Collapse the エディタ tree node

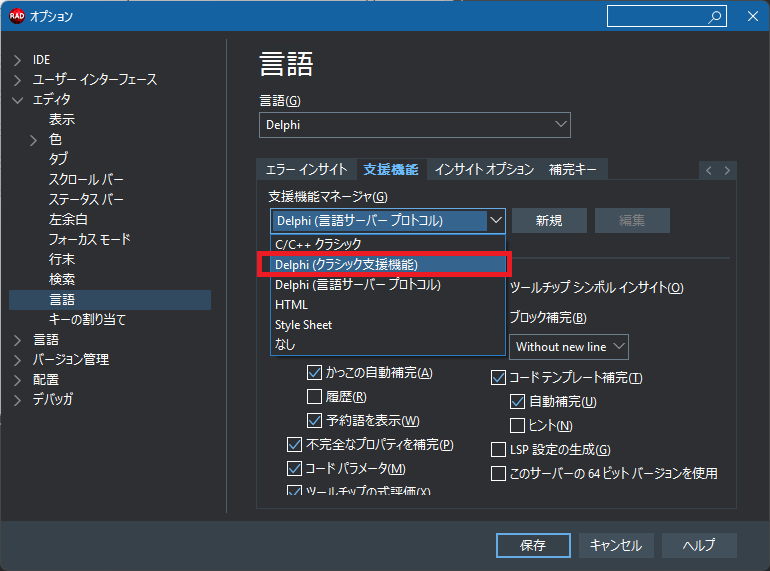(17, 100)
